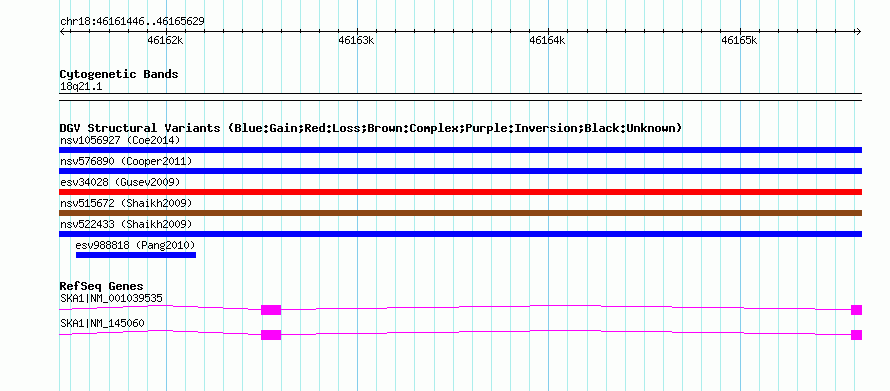Select the brown nsv515672 complex variant bar
890x391 pixels.
click(460, 213)
